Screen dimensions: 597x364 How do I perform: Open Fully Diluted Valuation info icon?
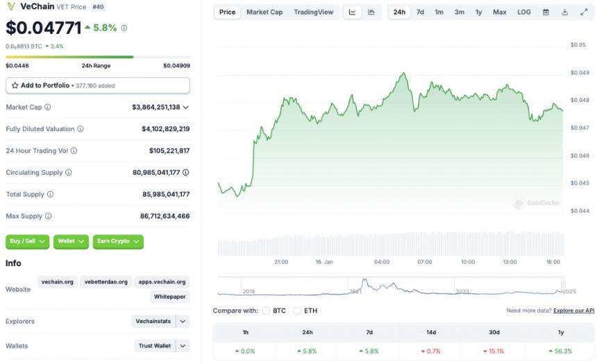tap(81, 129)
